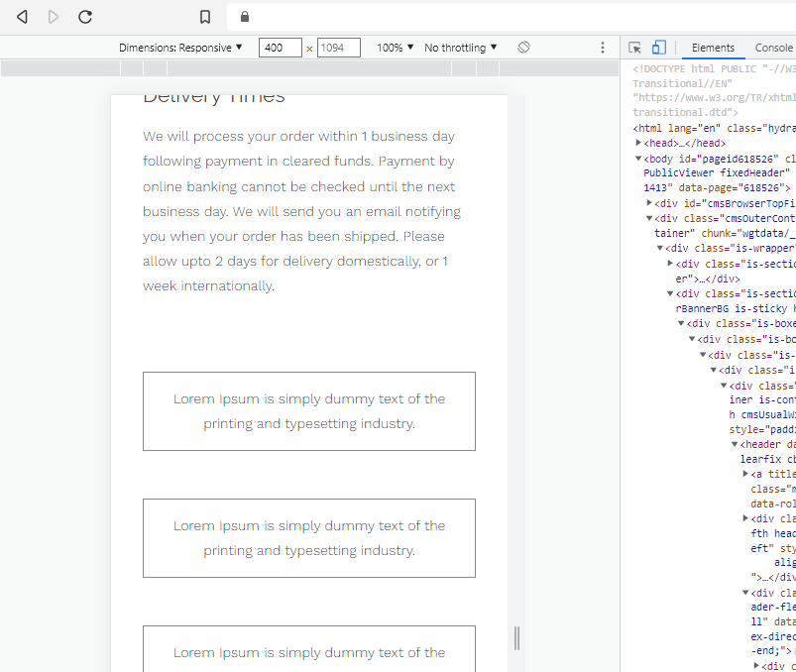Click the first Lorem Ipsum bordered box
This screenshot has height=672, width=796.
tap(309, 411)
